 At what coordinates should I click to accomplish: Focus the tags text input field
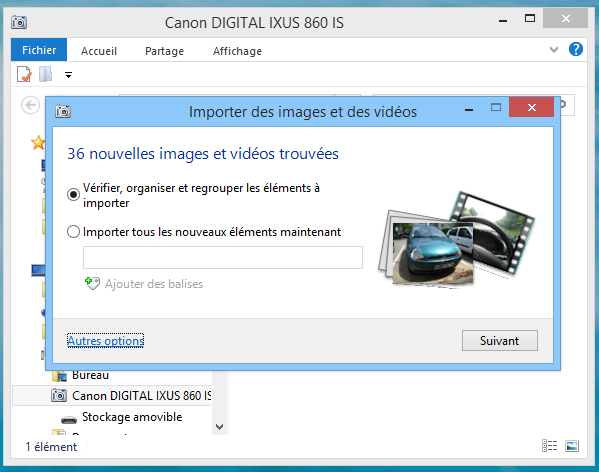(x=223, y=257)
